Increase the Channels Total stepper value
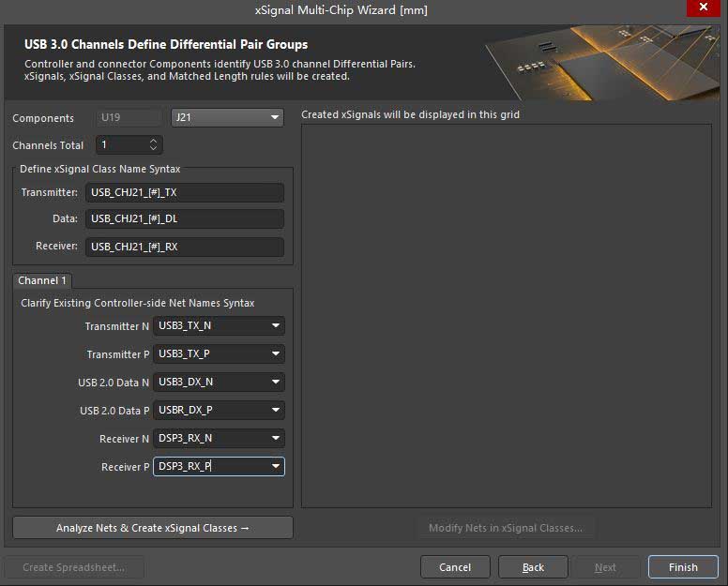 pyautogui.click(x=154, y=142)
